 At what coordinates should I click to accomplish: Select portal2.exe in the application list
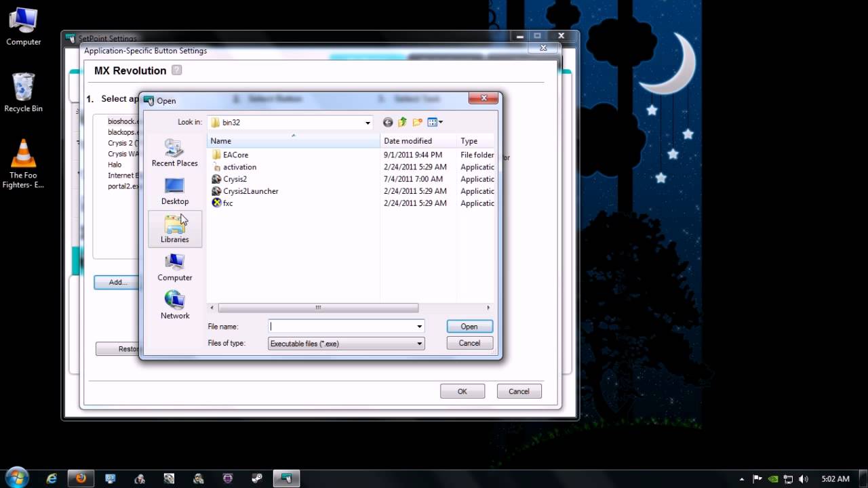pos(123,186)
